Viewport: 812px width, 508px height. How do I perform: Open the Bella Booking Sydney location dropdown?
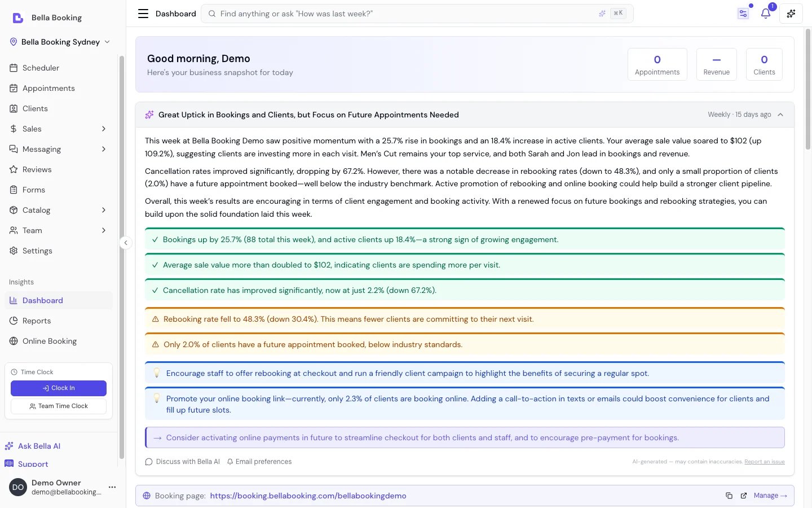(60, 42)
